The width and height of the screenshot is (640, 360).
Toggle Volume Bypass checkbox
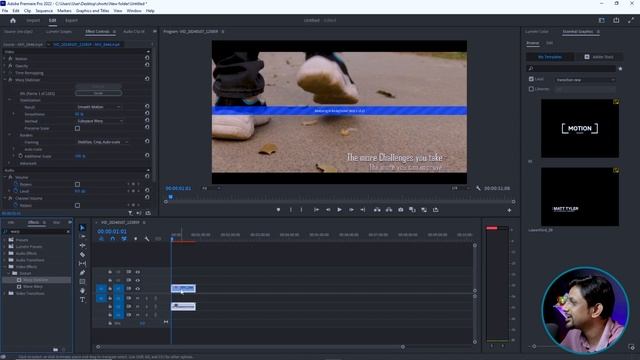tap(78, 184)
